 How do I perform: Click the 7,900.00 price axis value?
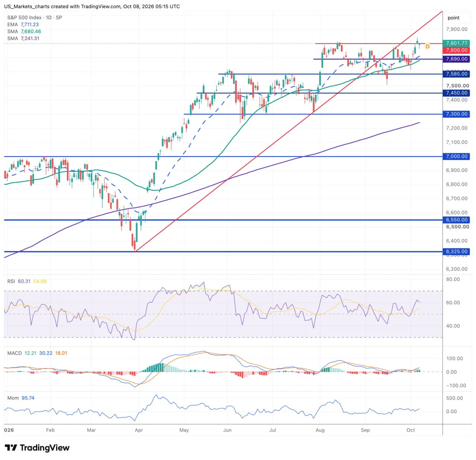pyautogui.click(x=457, y=29)
